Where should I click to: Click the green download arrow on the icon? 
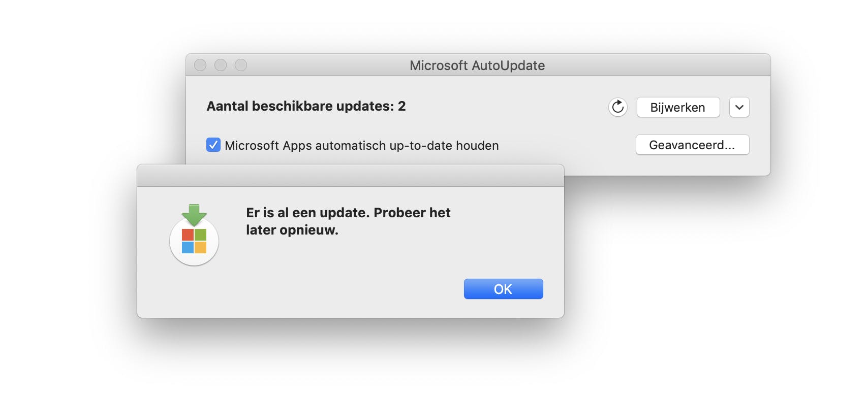coord(194,214)
